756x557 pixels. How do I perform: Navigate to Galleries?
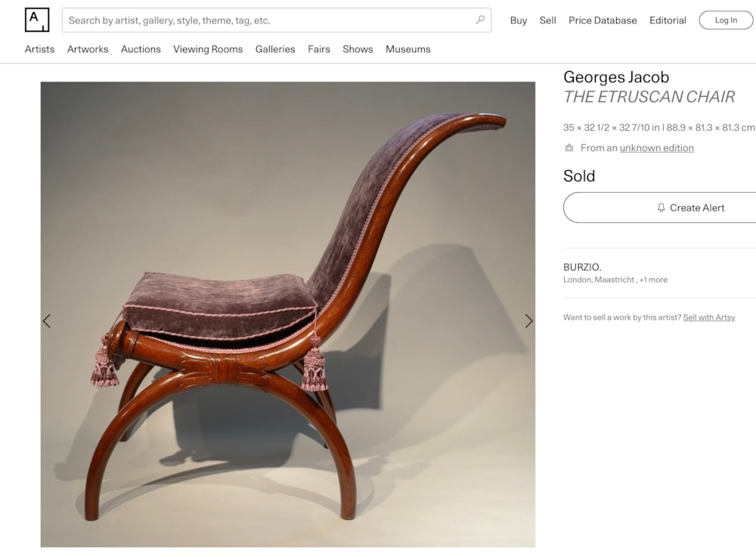tap(275, 49)
